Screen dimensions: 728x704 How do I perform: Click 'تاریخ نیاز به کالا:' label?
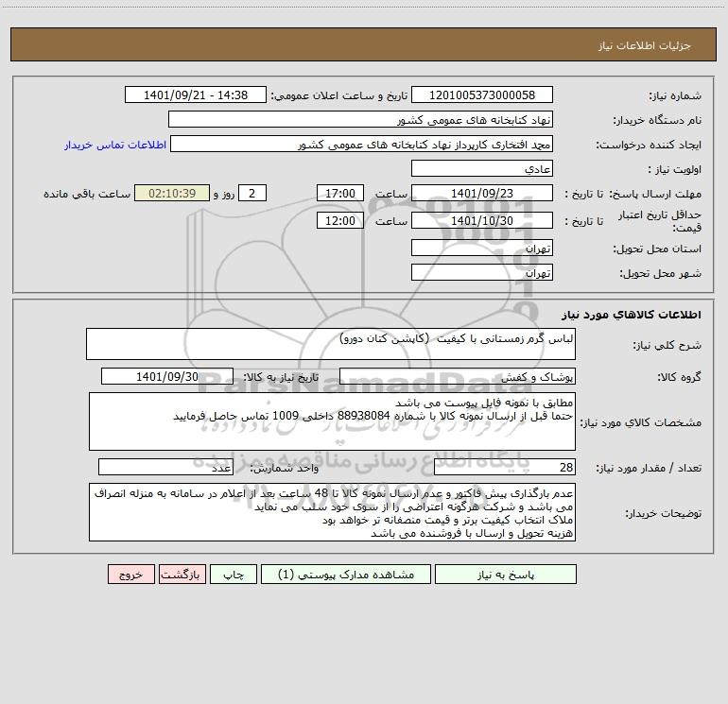[x=281, y=377]
